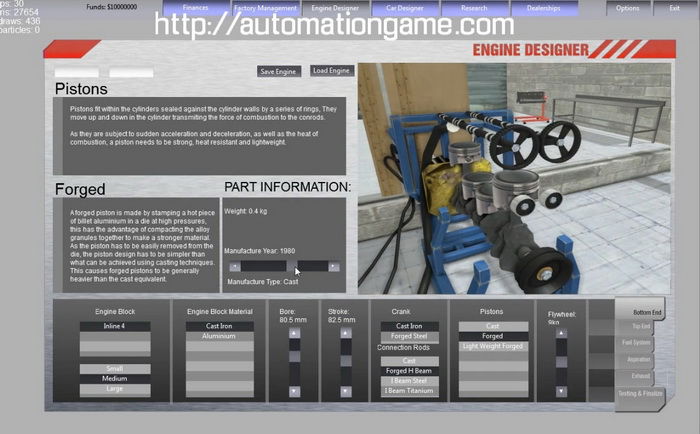
Task: Select Small engine block size
Action: pos(115,368)
